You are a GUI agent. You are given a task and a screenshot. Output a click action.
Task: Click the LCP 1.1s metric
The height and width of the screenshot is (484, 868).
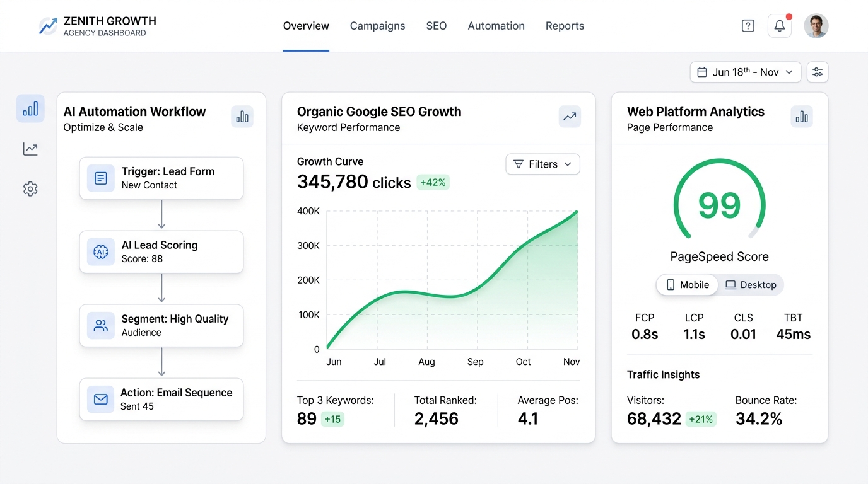(x=695, y=327)
